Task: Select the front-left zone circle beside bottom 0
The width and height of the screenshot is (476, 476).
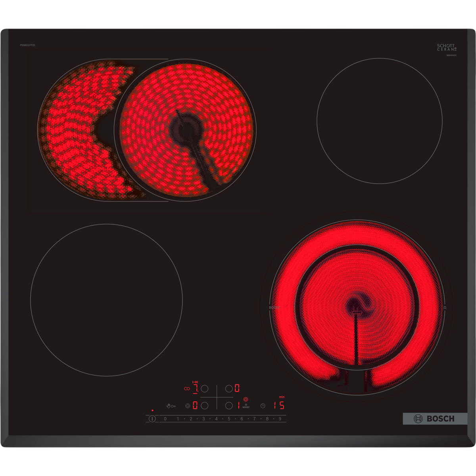Action: click(x=205, y=405)
